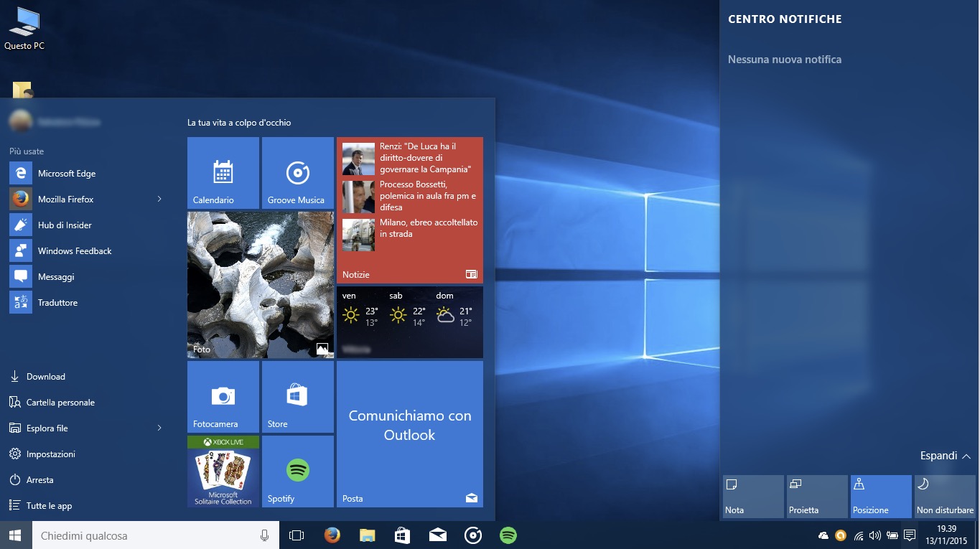Open the Spotify tile in Start menu
Viewport: 980px width, 549px height.
(x=297, y=471)
